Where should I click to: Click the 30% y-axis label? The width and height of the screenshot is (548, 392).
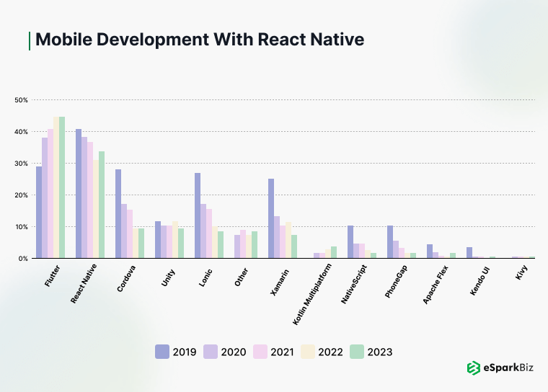(22, 164)
